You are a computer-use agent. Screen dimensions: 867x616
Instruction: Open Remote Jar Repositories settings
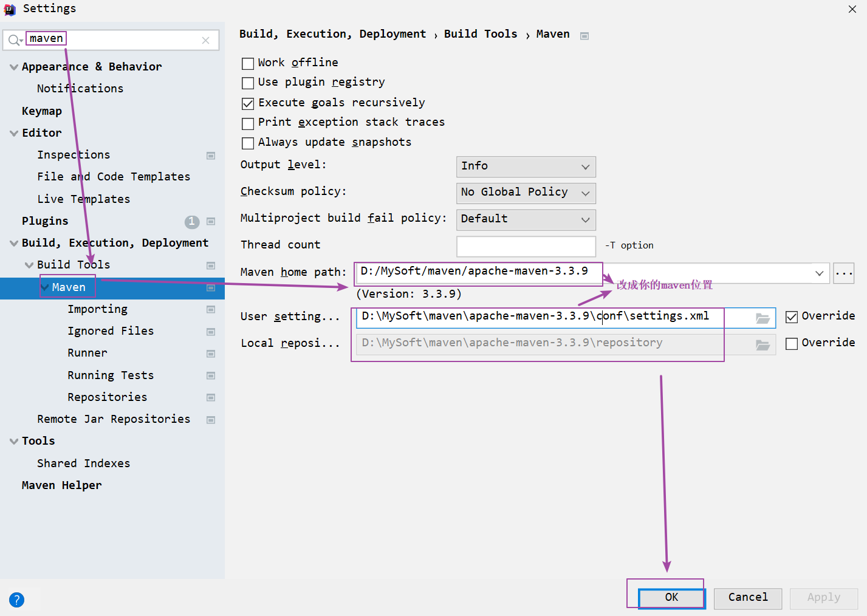[x=114, y=419]
